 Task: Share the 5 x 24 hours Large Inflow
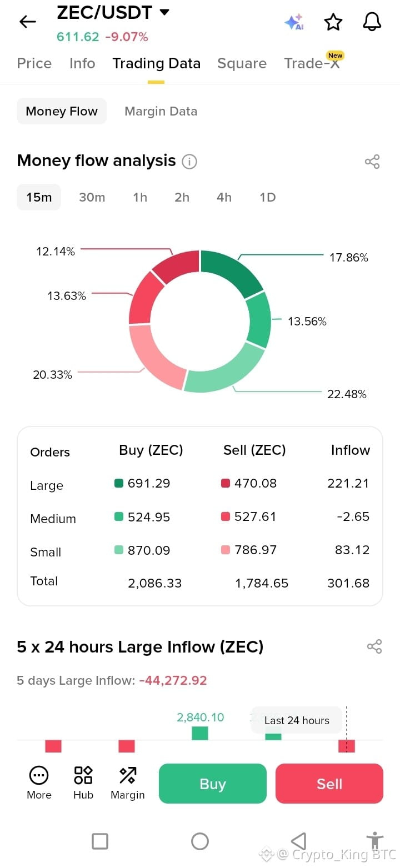pos(374,647)
